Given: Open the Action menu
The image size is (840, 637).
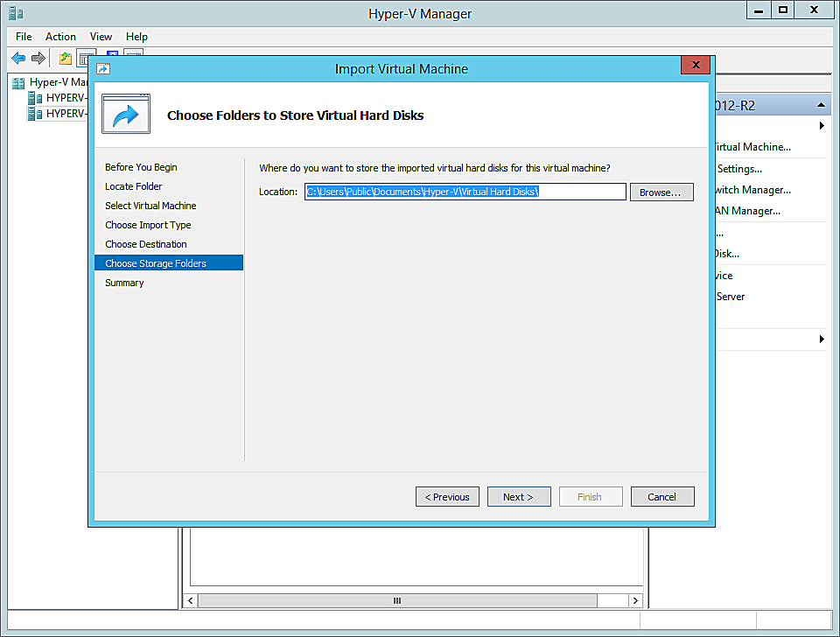Looking at the screenshot, I should coord(60,37).
